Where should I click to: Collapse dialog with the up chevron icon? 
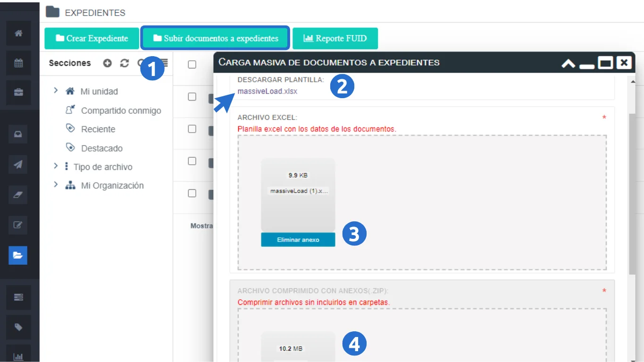click(x=569, y=63)
